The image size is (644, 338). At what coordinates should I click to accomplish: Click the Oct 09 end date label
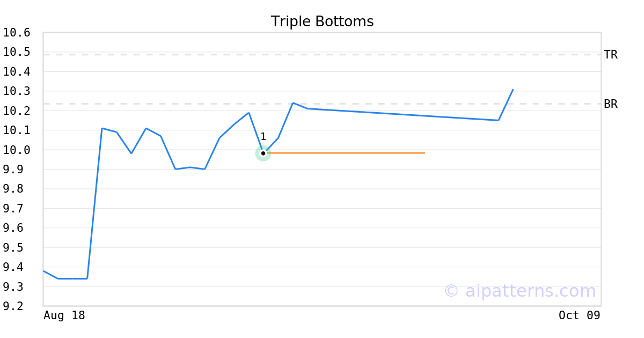[579, 315]
